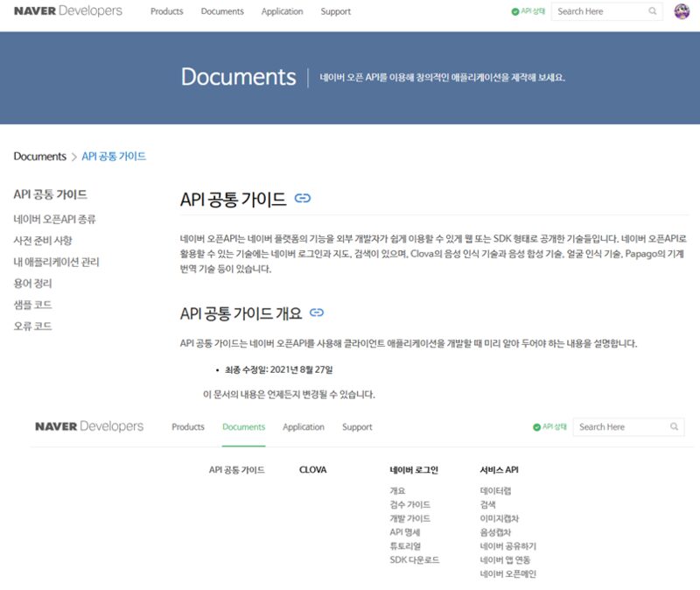Open '검수 가이드' under 네이버 로그인
Viewport: 700px width, 590px height.
tap(409, 505)
